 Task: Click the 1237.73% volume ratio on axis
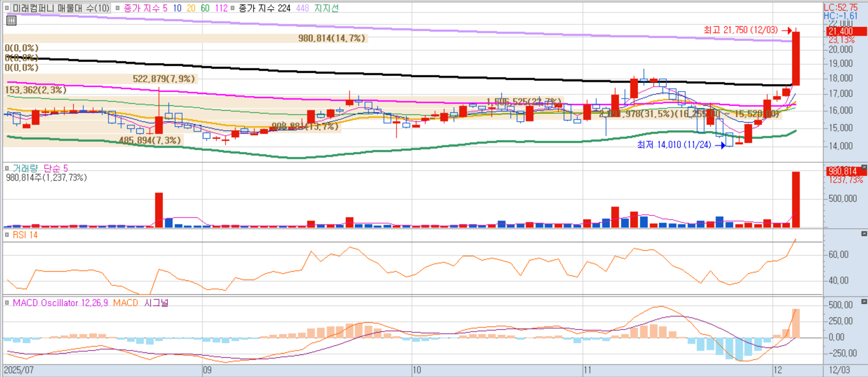click(x=846, y=180)
